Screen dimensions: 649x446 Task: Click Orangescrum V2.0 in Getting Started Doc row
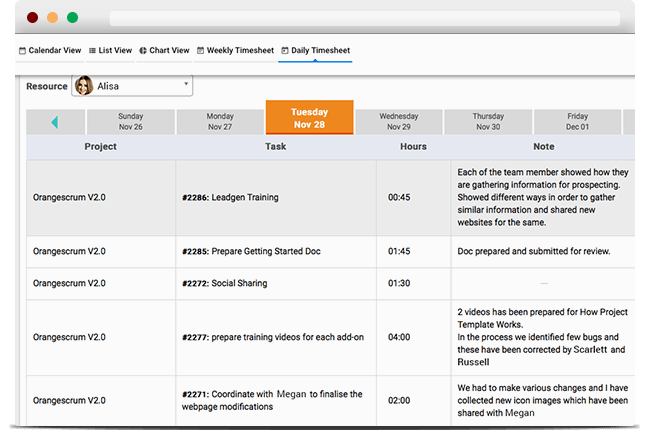click(69, 251)
